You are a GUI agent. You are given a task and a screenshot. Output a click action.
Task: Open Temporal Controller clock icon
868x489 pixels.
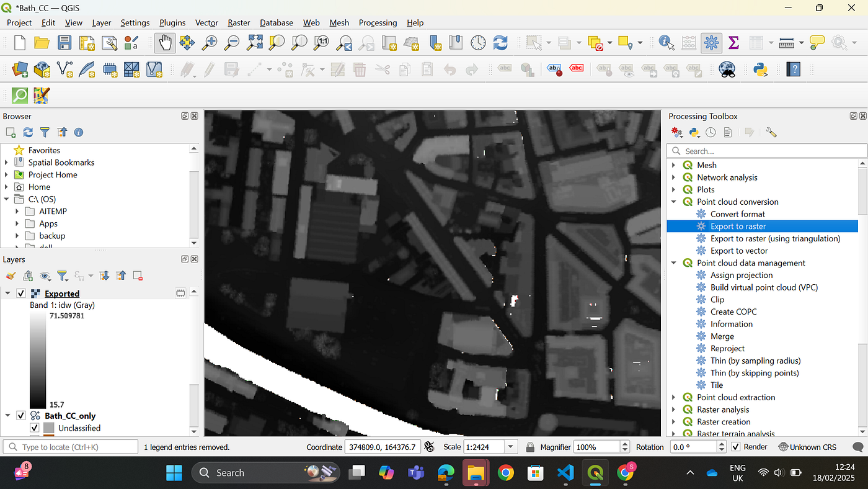[x=478, y=43]
